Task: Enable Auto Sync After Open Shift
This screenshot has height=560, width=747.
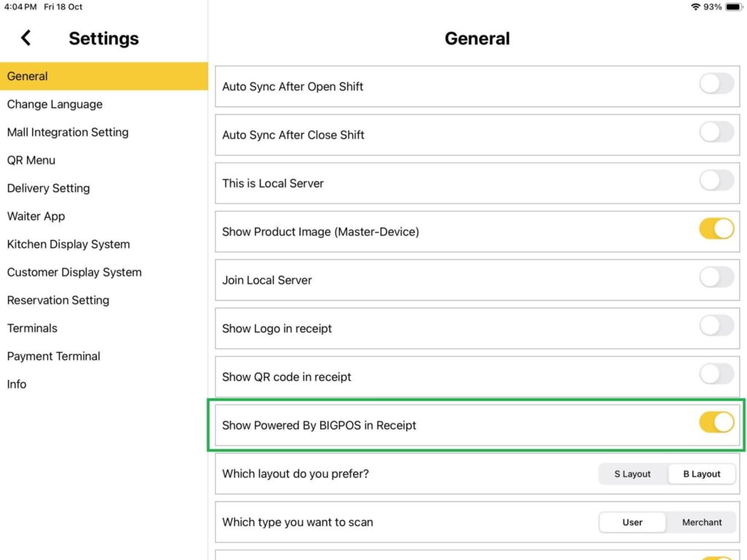Action: pyautogui.click(x=716, y=84)
